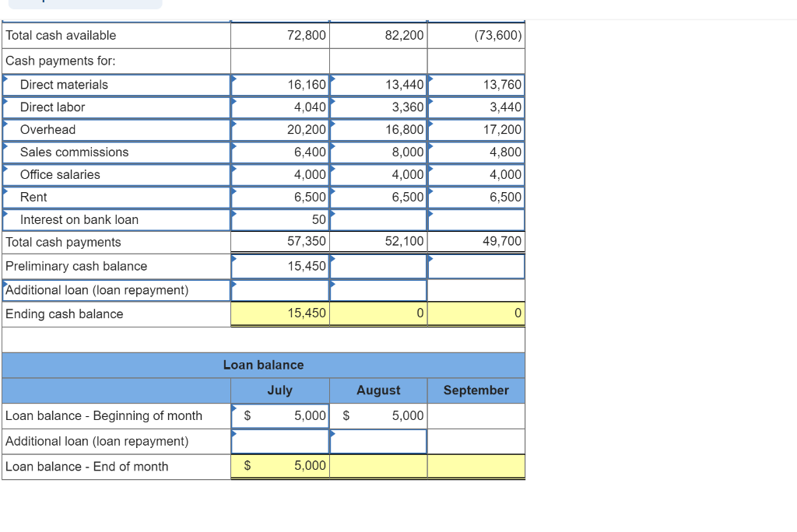Edit the August Overhead value 16,800
The height and width of the screenshot is (532, 797).
point(378,130)
